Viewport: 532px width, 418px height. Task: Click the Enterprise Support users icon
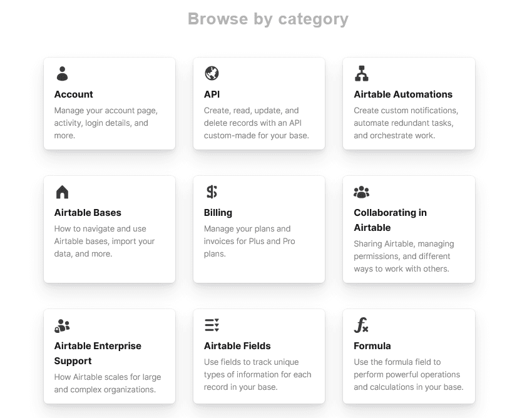62,325
